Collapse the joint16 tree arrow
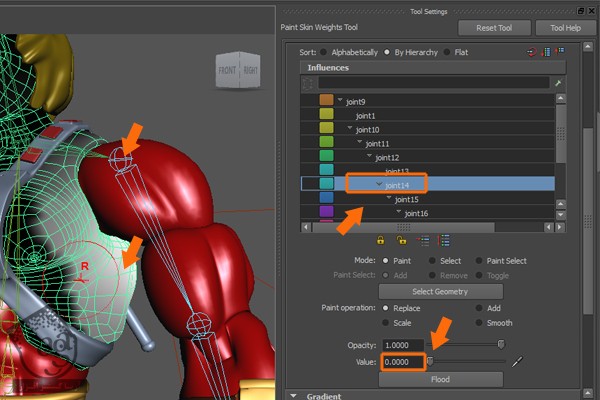 (399, 212)
